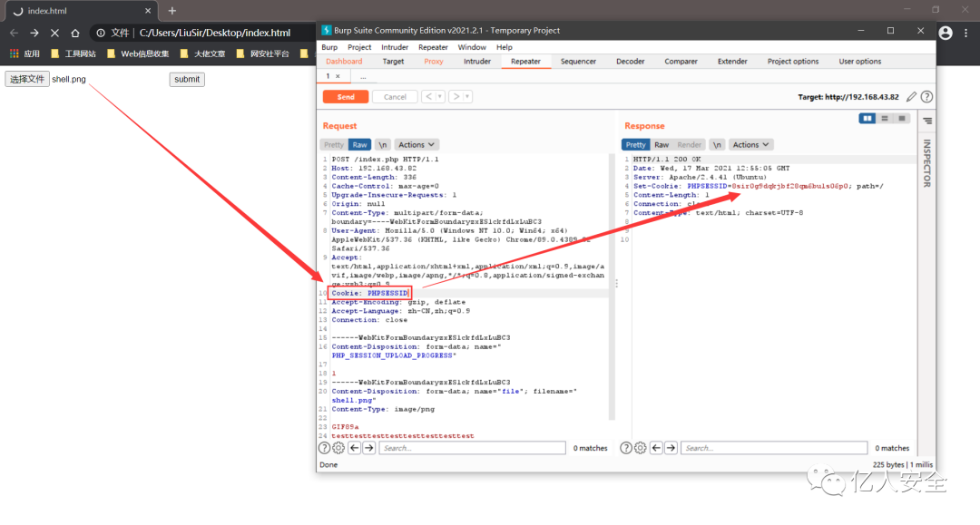
Task: Go to next request with right arrow
Action: tap(456, 97)
